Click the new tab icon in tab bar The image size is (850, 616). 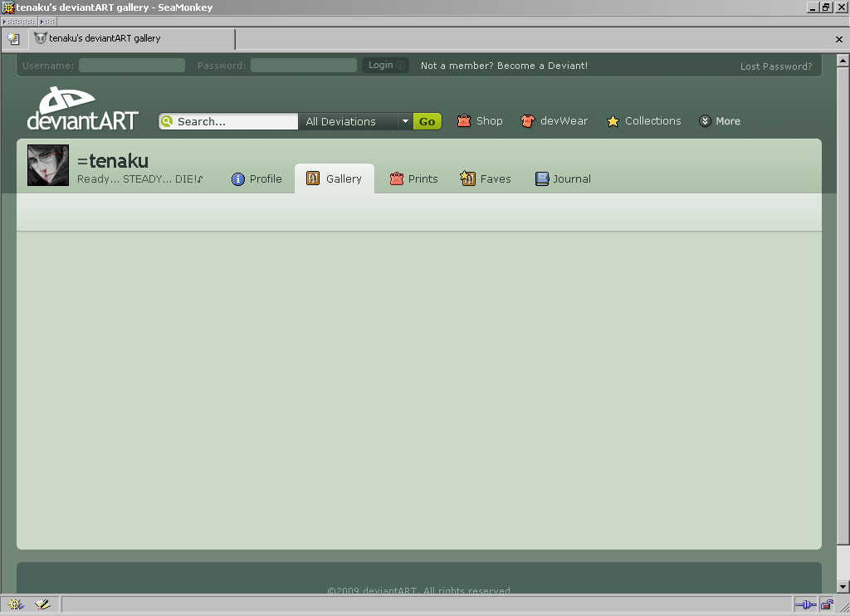point(13,39)
